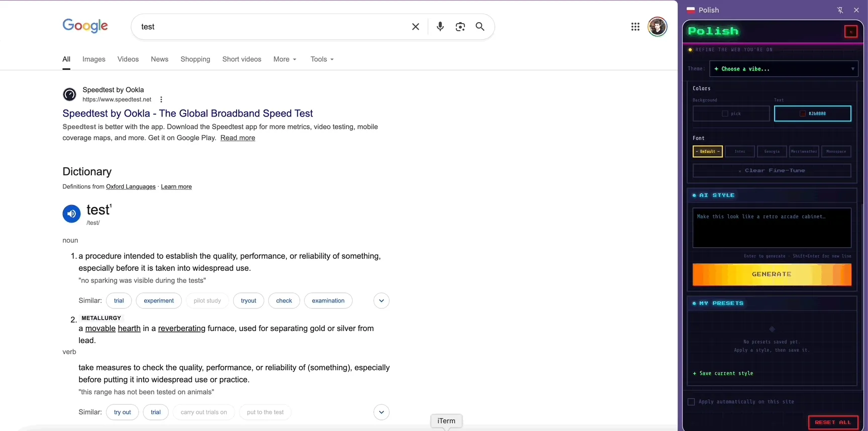868x431 pixels.
Task: Click the red X button in Polish header
Action: 851,32
